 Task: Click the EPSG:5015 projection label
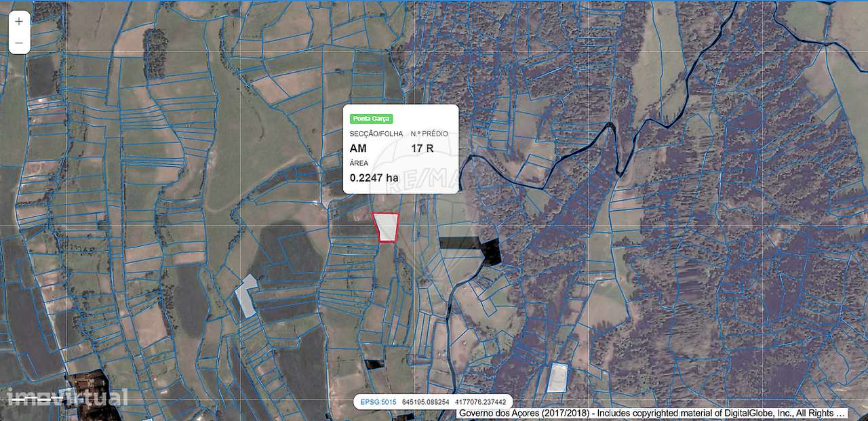coord(378,402)
